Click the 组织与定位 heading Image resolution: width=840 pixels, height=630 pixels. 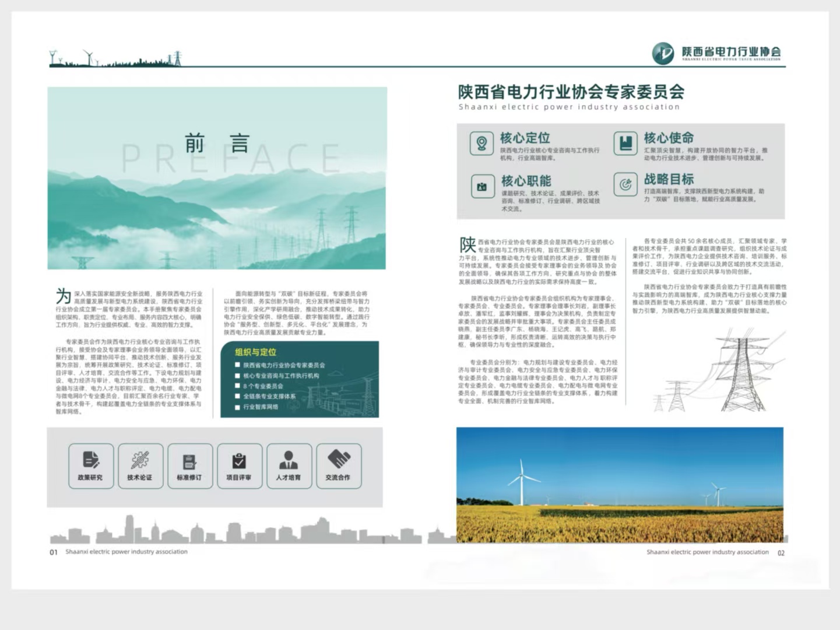point(255,352)
